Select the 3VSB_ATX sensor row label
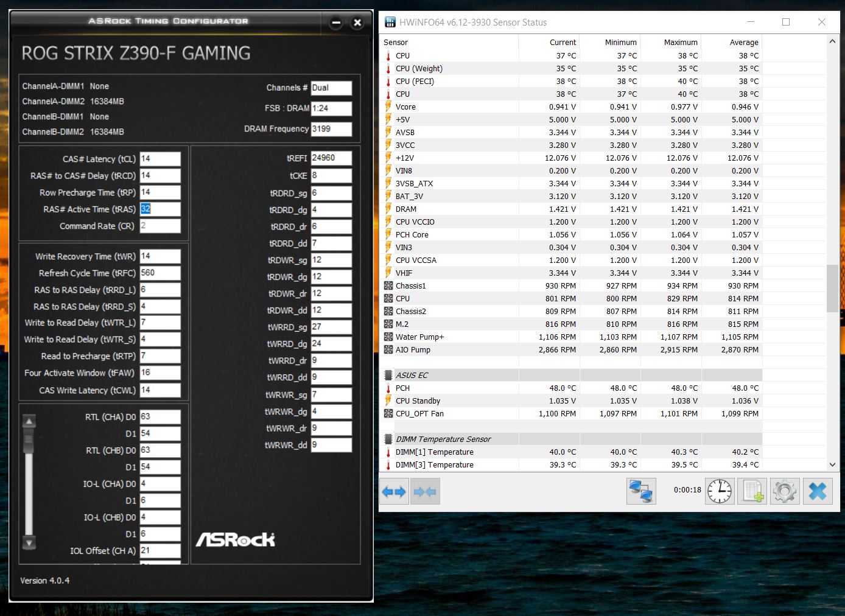Screen dimensions: 845x616 [x=414, y=184]
